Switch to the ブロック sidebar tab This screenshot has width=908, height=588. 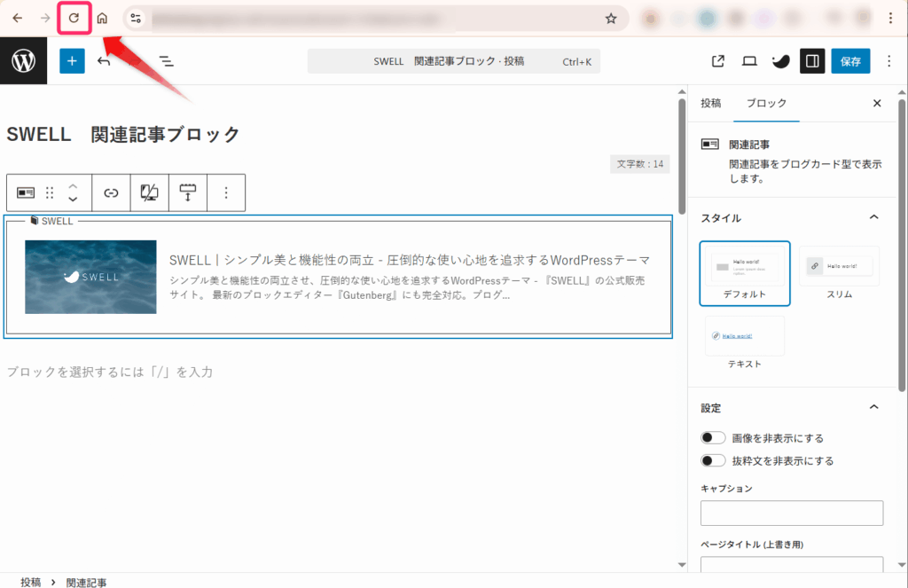(x=766, y=103)
